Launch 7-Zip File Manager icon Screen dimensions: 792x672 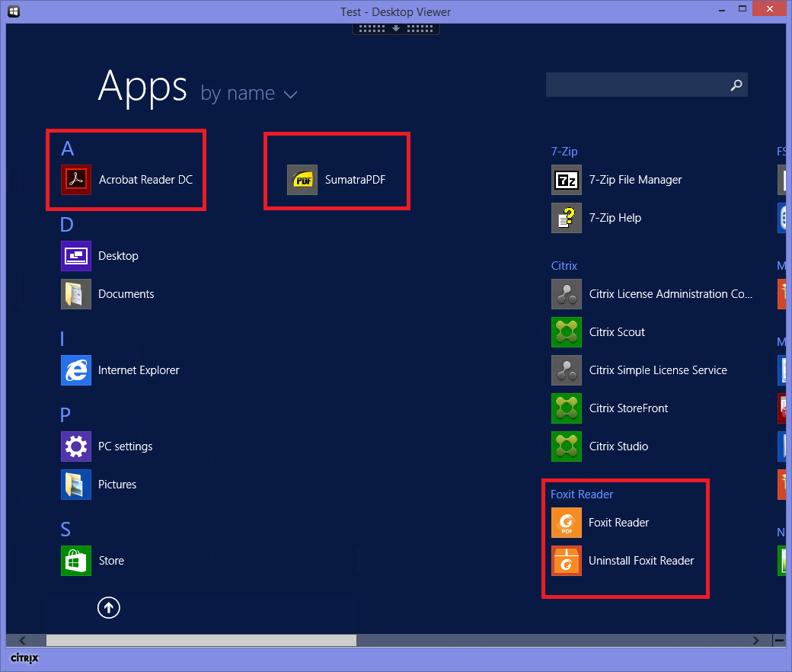567,180
